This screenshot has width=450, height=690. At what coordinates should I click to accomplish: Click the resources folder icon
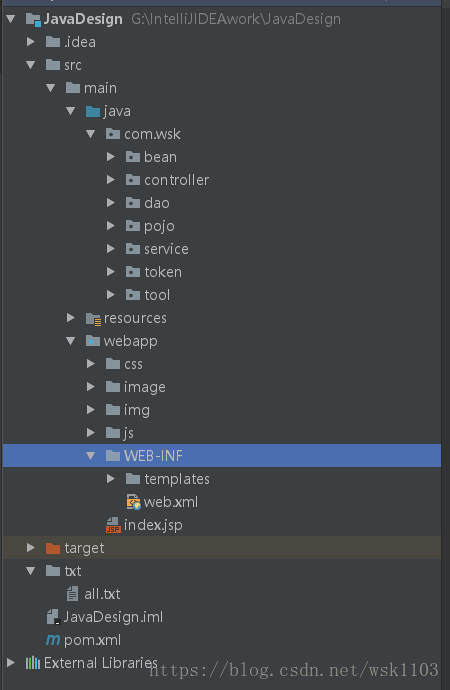coord(93,318)
